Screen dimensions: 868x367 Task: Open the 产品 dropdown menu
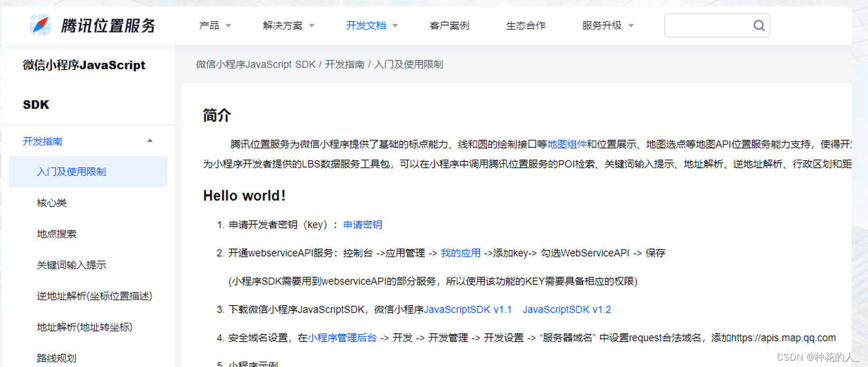215,25
